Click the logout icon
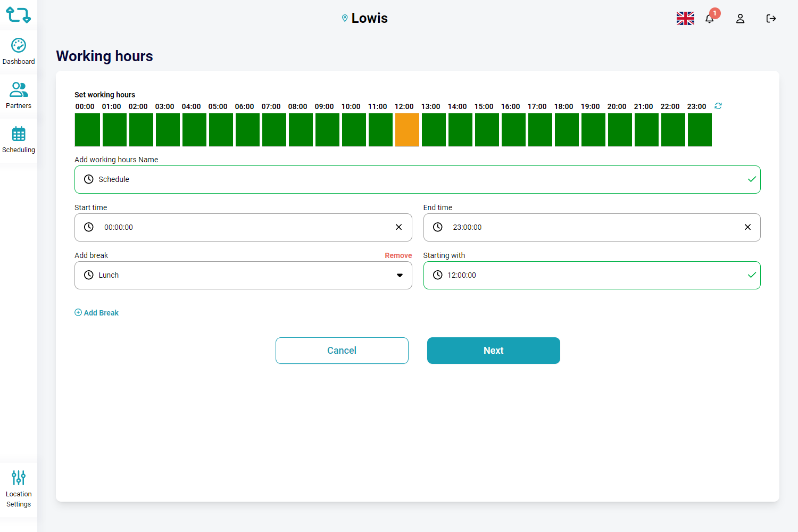Viewport: 798px width, 532px height. click(x=771, y=19)
